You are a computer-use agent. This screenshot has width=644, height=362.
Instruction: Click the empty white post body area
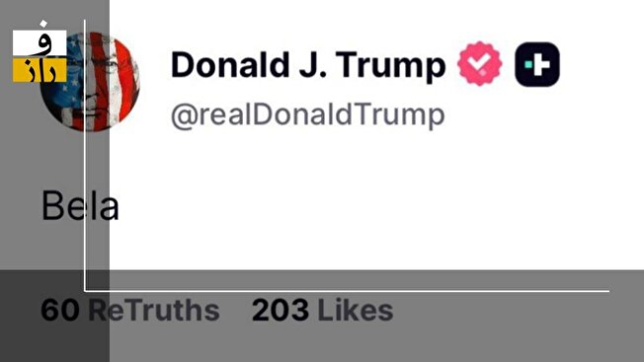[x=369, y=205]
